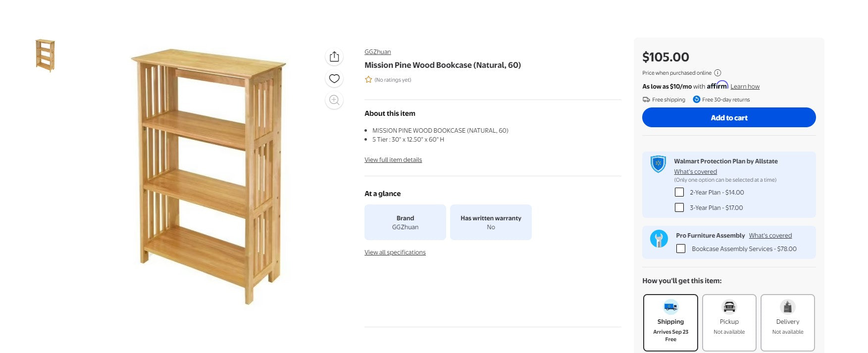
Task: Add bookcase to favorites with heart icon
Action: point(334,78)
